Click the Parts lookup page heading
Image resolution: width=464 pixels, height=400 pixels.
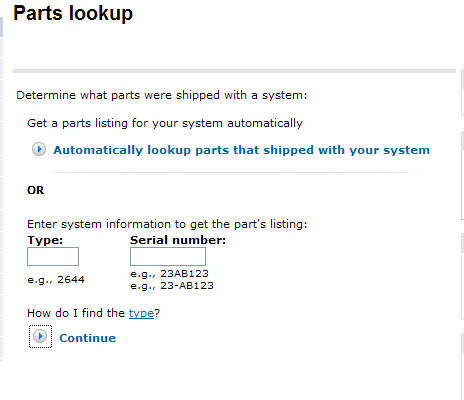pyautogui.click(x=73, y=14)
